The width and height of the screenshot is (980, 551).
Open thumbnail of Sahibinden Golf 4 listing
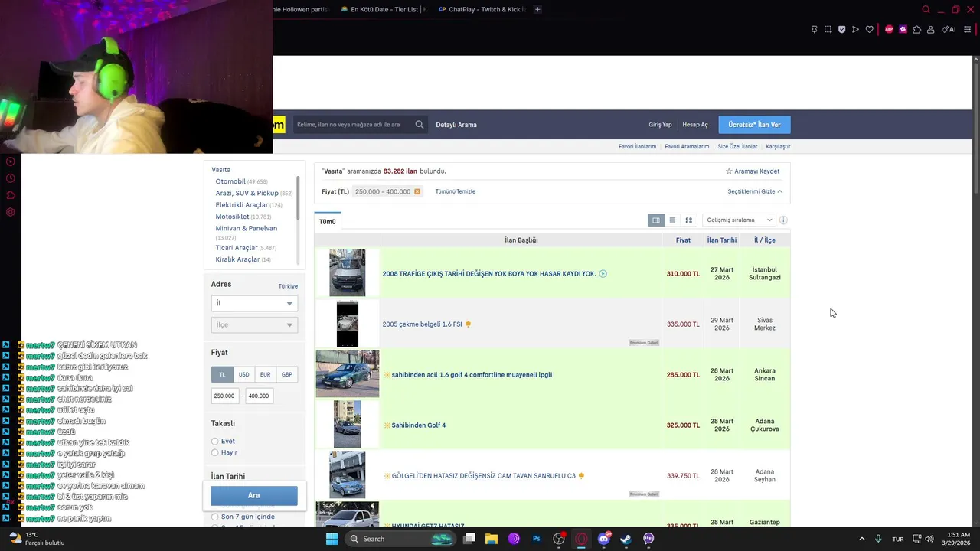(348, 425)
